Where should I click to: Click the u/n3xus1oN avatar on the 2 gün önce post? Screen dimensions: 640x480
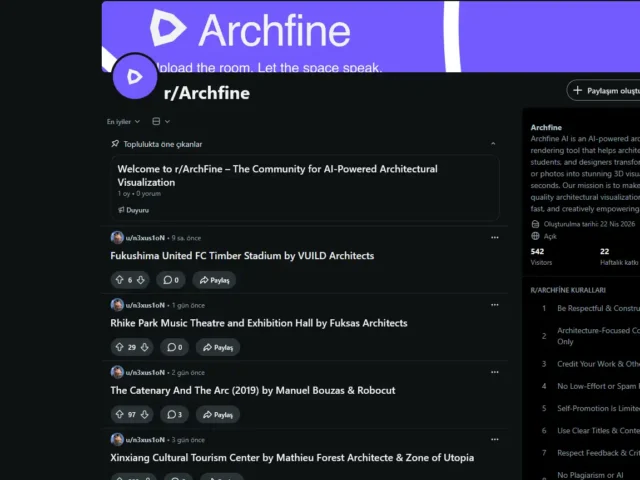[117, 372]
